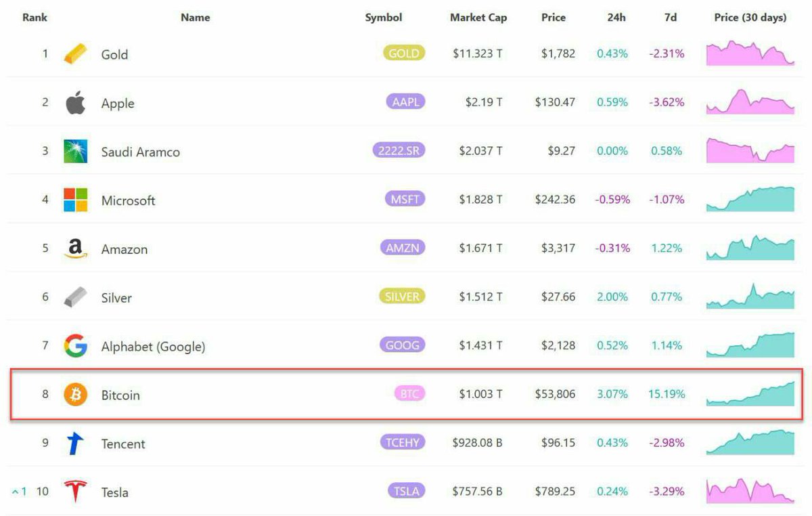Click the Microsoft logo icon

coord(75,200)
